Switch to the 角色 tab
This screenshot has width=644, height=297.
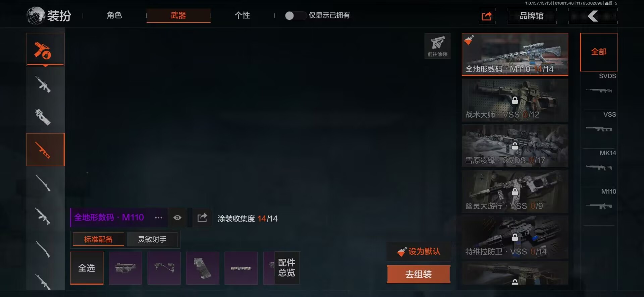pos(114,15)
